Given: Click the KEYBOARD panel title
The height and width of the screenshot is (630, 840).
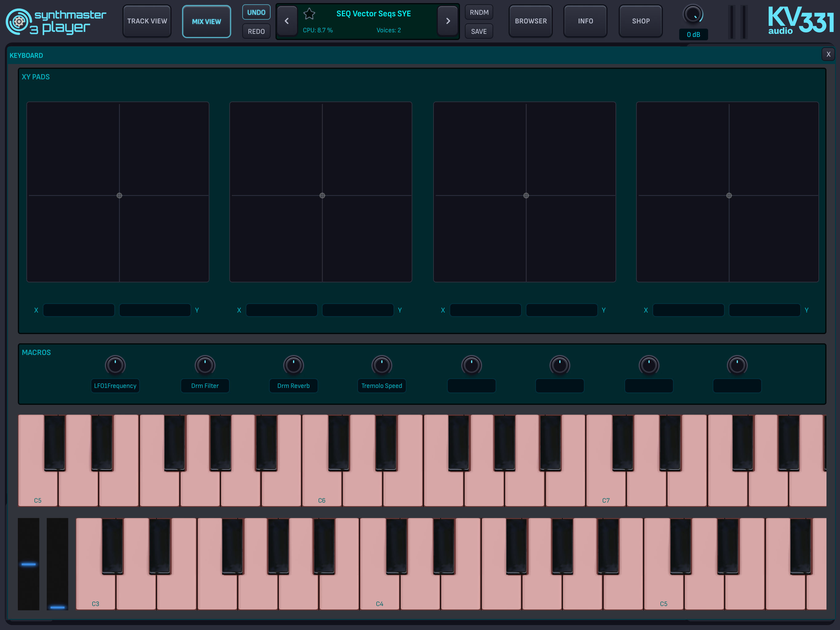Looking at the screenshot, I should pyautogui.click(x=26, y=55).
